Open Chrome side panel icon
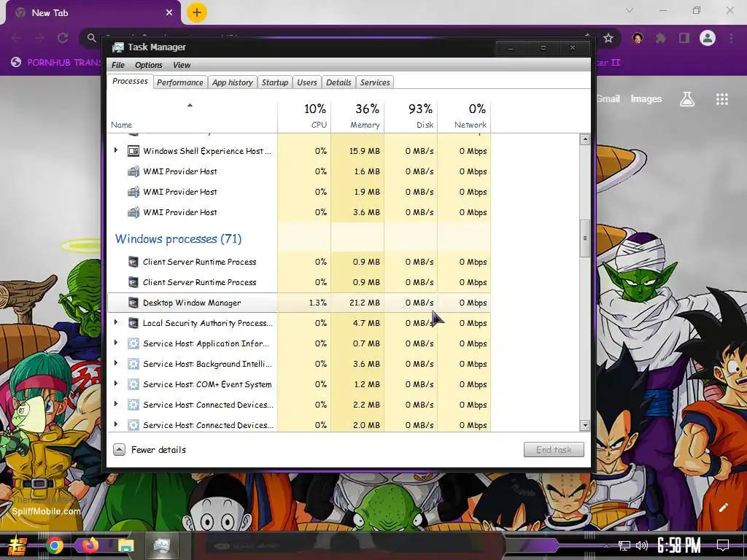This screenshot has width=747, height=560. 684,38
